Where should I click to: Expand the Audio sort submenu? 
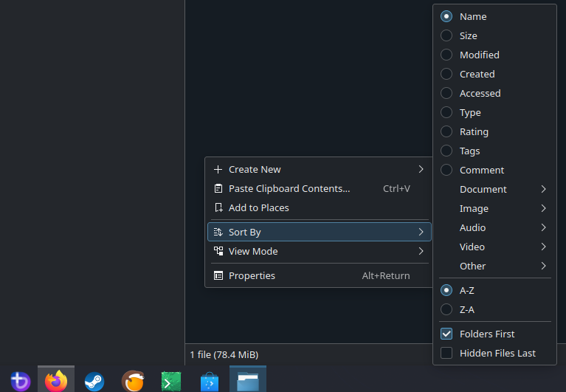494,227
